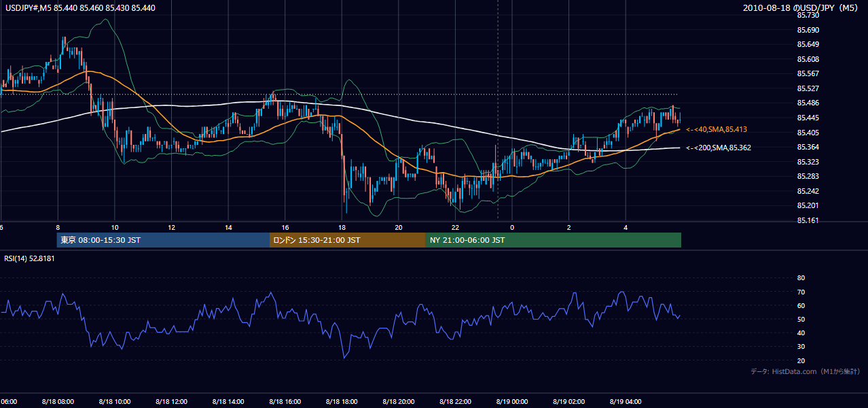Screen dimensions: 868x408
Task: Click RSI axis level 80
Action: tap(801, 278)
